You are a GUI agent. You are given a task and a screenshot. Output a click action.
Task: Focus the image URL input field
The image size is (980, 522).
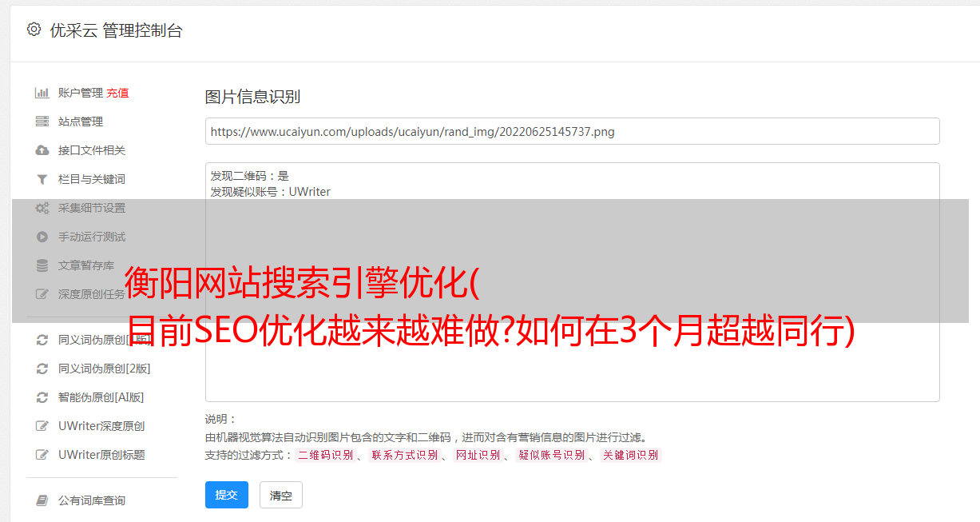point(572,131)
